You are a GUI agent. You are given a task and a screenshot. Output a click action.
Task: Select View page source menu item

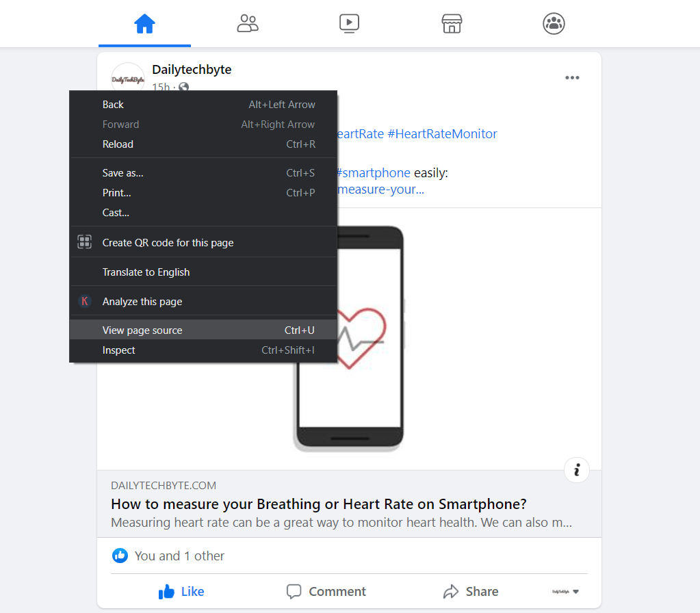142,330
